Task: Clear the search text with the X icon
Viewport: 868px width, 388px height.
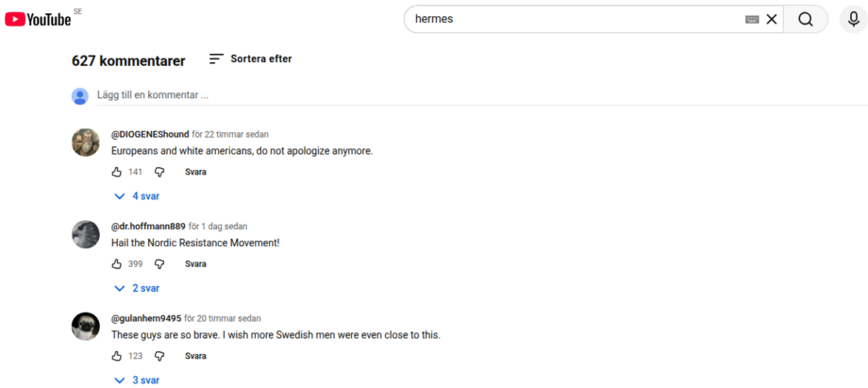Action: click(772, 19)
